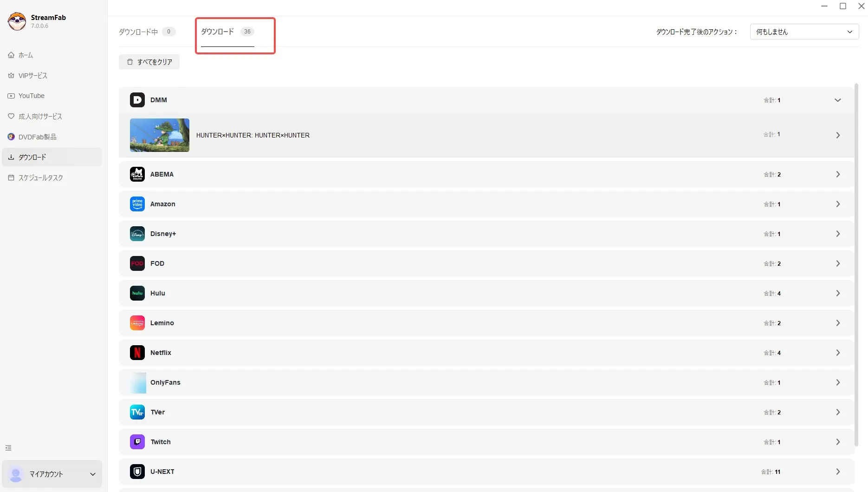Click the Amazon row label
Image resolution: width=868 pixels, height=492 pixels.
pos(163,204)
